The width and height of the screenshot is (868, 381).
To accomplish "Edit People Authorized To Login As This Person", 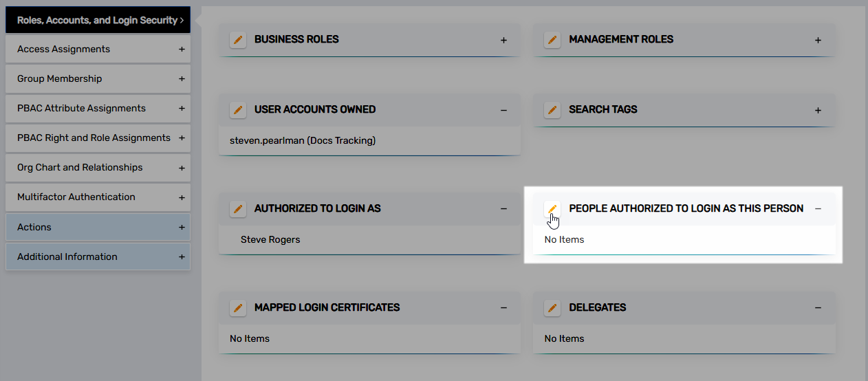I will pyautogui.click(x=552, y=209).
